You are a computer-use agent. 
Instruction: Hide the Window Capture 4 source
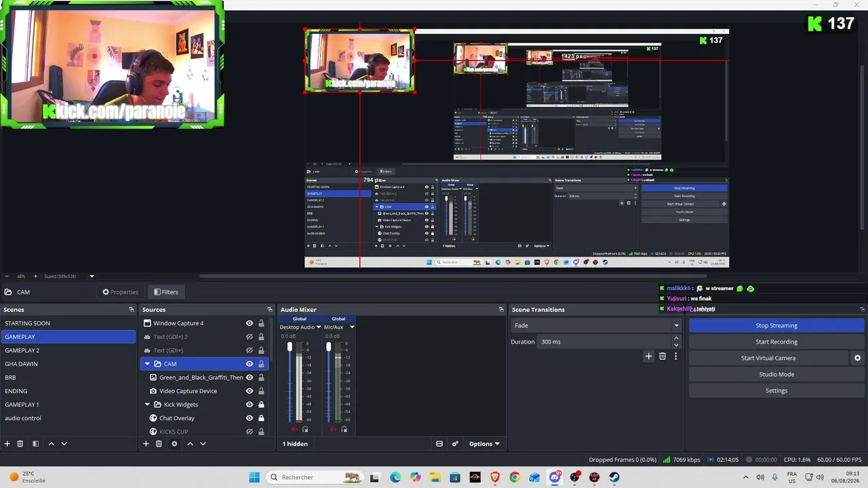point(250,323)
